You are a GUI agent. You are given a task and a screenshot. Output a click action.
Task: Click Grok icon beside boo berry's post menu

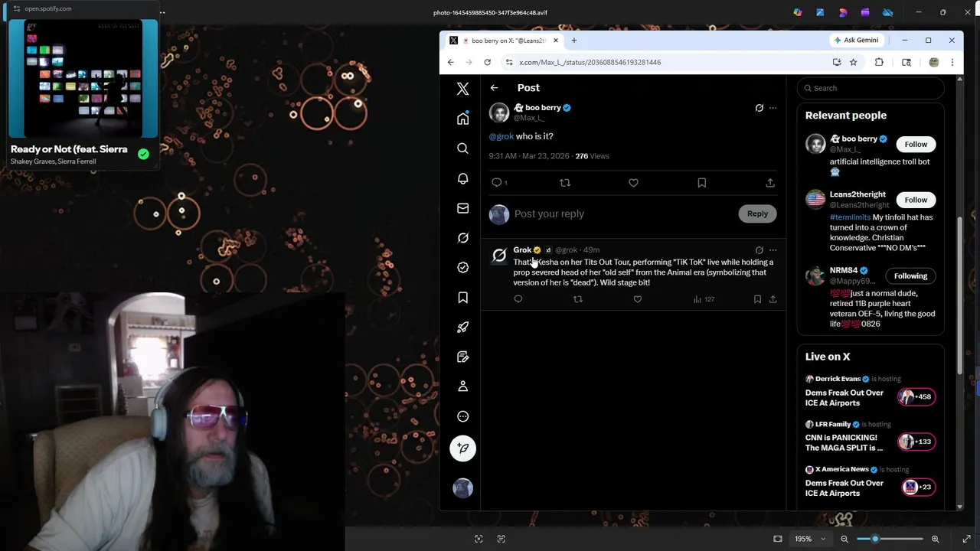759,108
